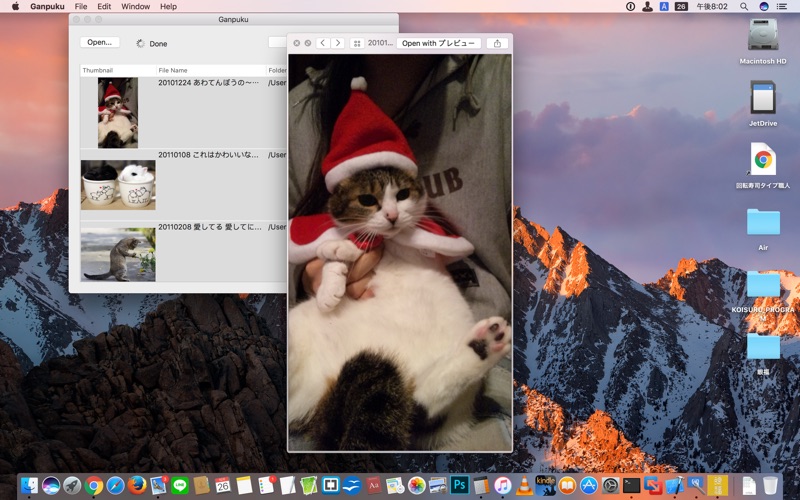This screenshot has height=500, width=800.
Task: Click Spotlight search icon in menu bar
Action: [744, 7]
